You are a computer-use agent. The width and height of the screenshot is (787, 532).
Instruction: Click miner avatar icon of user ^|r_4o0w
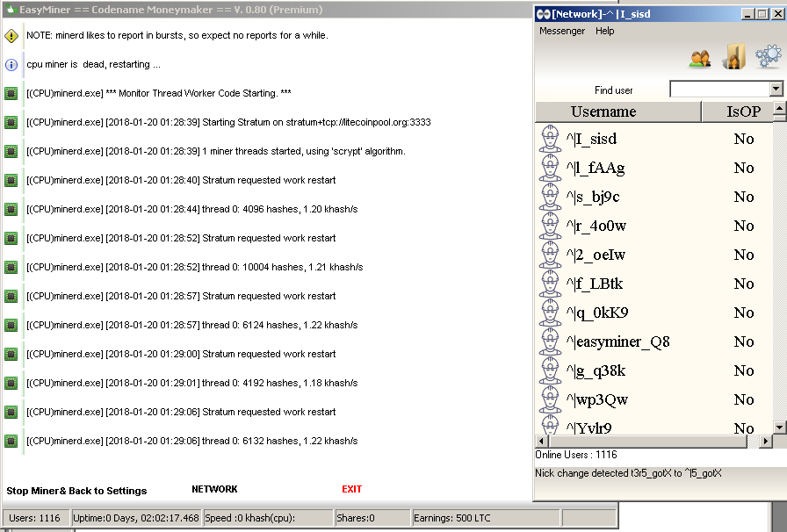pyautogui.click(x=550, y=226)
